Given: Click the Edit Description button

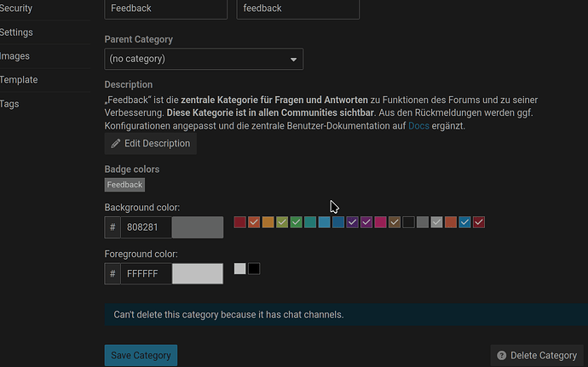Looking at the screenshot, I should pyautogui.click(x=150, y=144).
